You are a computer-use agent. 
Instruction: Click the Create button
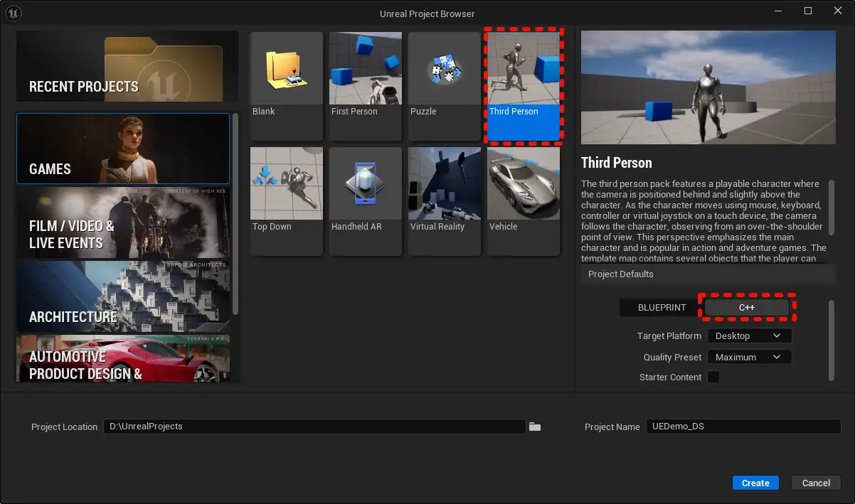click(755, 483)
